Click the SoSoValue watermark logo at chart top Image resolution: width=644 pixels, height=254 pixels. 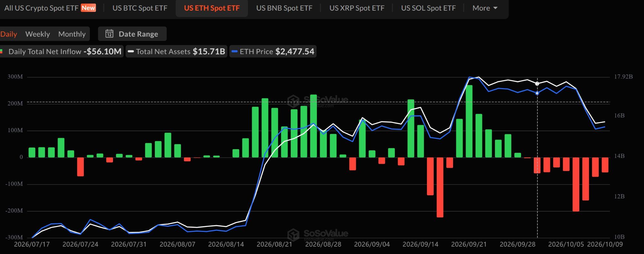tap(293, 101)
